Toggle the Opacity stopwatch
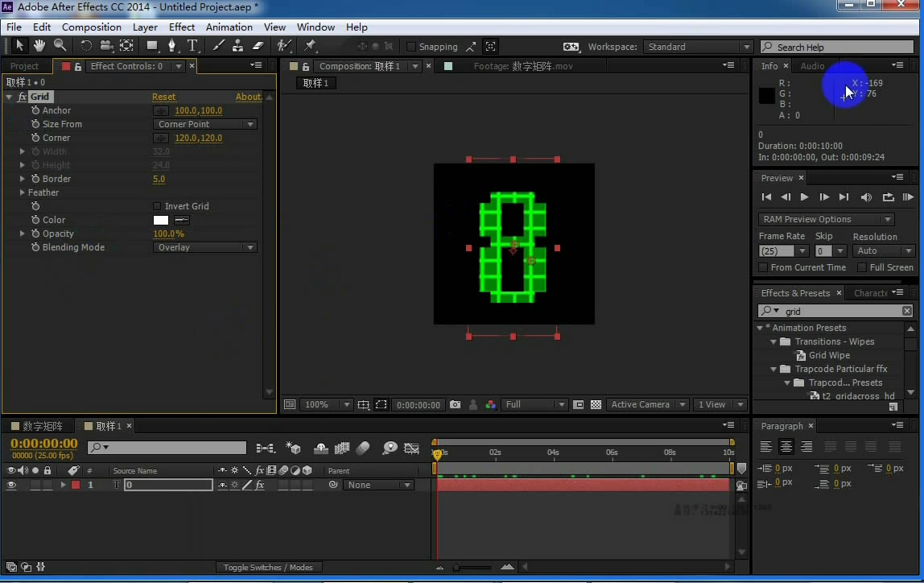 [x=35, y=234]
